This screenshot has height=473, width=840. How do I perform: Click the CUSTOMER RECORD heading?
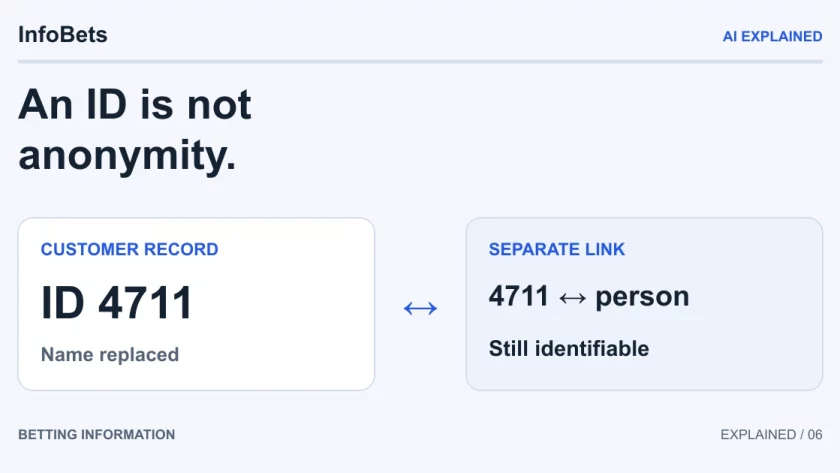tap(130, 249)
